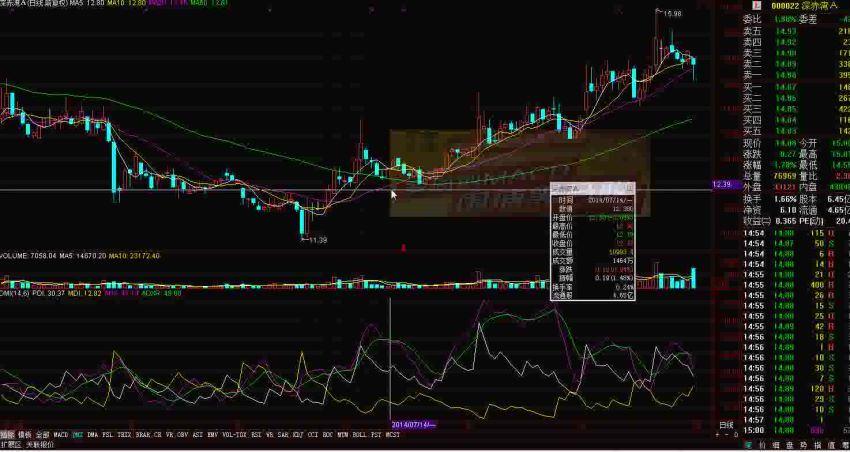Click the 净资 6.10 value
This screenshot has width=850, height=452.
click(x=787, y=210)
